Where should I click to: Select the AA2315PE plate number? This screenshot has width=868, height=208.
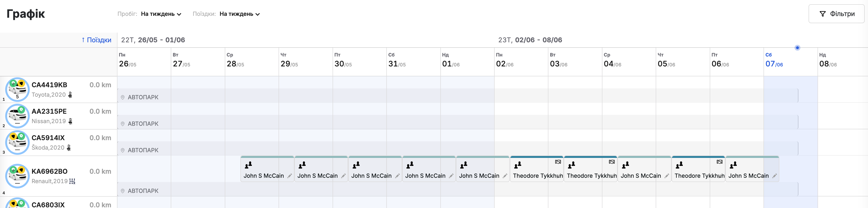pyautogui.click(x=49, y=111)
